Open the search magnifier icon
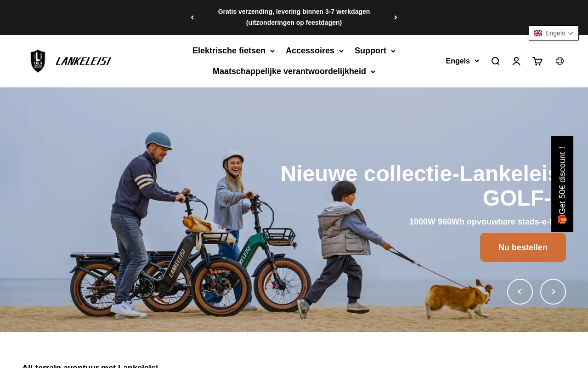This screenshot has width=588, height=368. coord(495,61)
